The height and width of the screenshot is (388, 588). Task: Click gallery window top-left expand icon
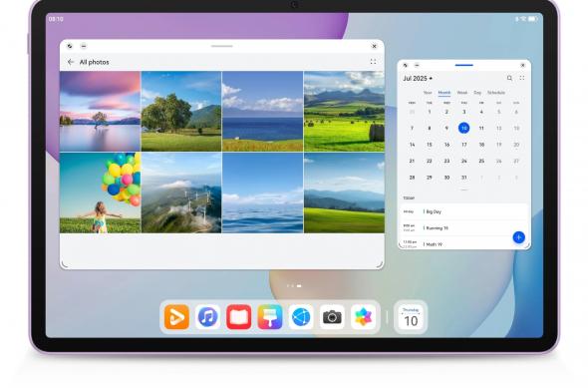70,46
